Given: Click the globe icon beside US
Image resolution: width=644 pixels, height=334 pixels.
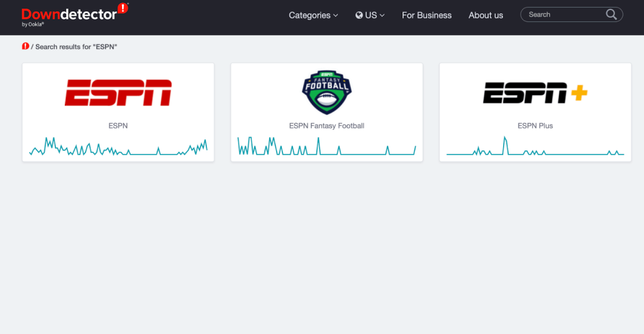Looking at the screenshot, I should tap(359, 15).
